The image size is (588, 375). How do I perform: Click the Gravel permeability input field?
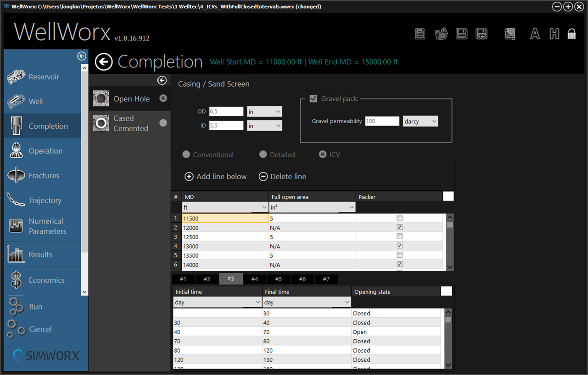click(x=382, y=121)
